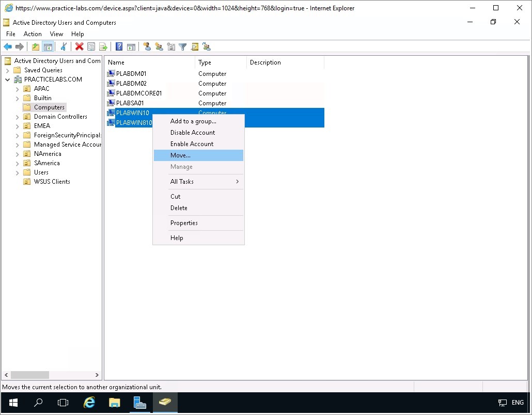The height and width of the screenshot is (415, 532).
Task: Open Internet Explorer from the taskbar
Action: (89, 403)
